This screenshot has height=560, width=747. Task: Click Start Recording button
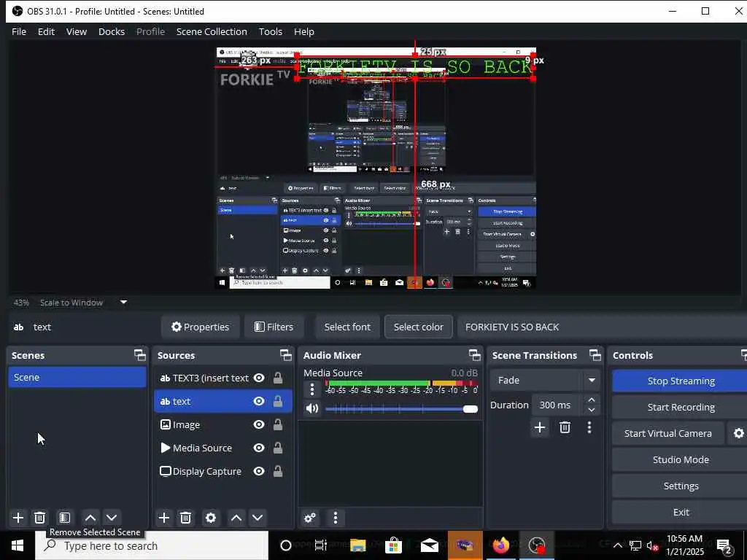(x=681, y=407)
